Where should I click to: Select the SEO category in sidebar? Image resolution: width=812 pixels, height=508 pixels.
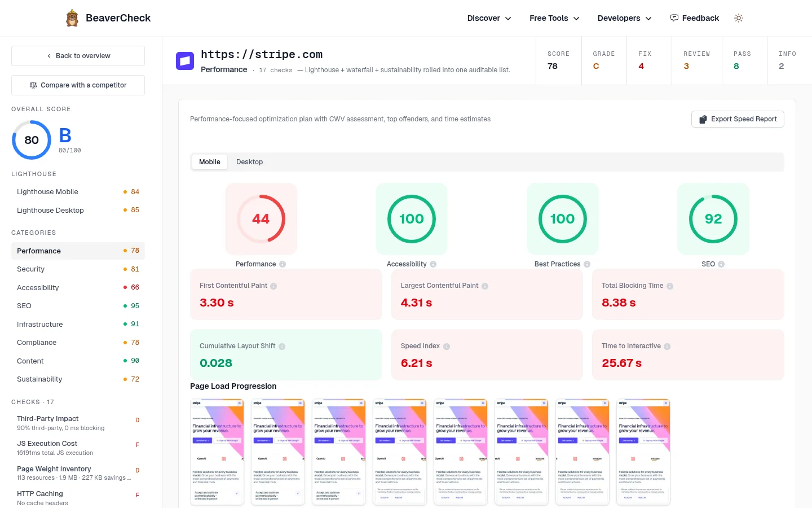[x=78, y=306]
